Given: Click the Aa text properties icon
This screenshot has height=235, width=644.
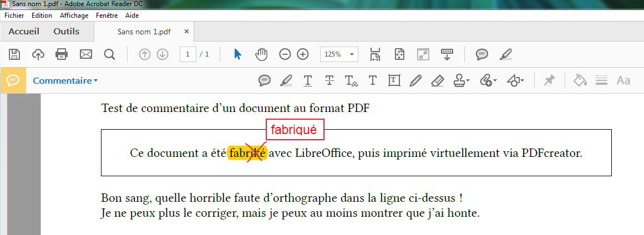Looking at the screenshot, I should 623,80.
